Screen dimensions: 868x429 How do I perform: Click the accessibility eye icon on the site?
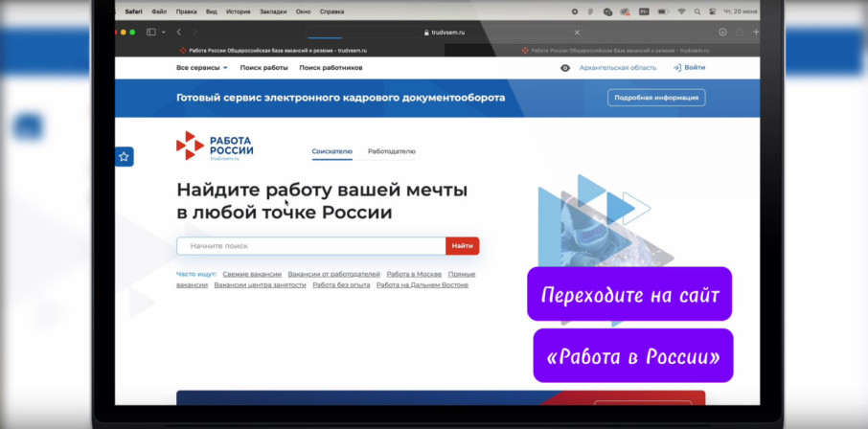coord(564,68)
